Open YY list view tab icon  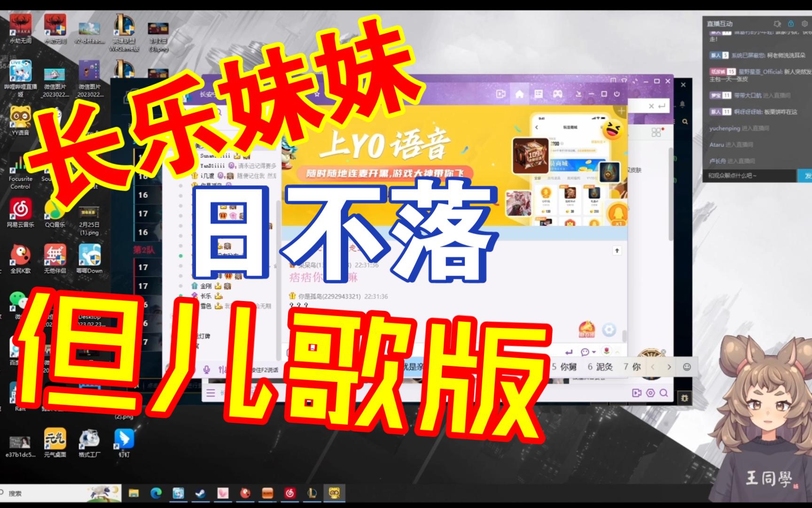tap(539, 94)
